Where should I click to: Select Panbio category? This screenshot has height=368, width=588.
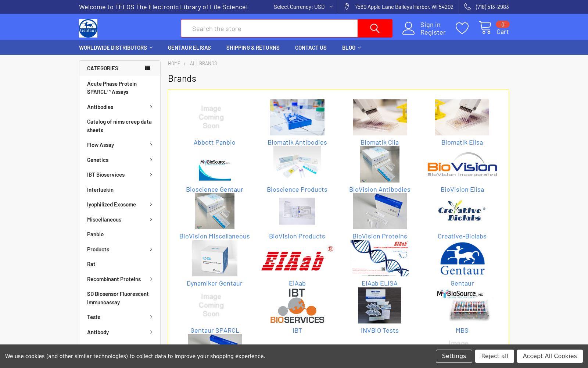point(96,234)
